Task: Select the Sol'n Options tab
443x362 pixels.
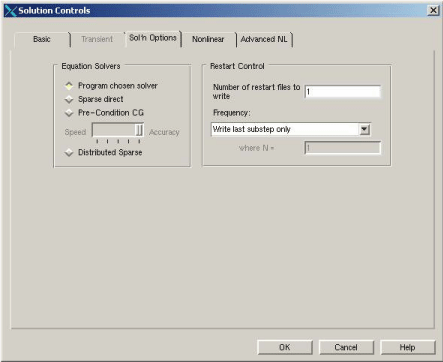Action: coord(153,38)
